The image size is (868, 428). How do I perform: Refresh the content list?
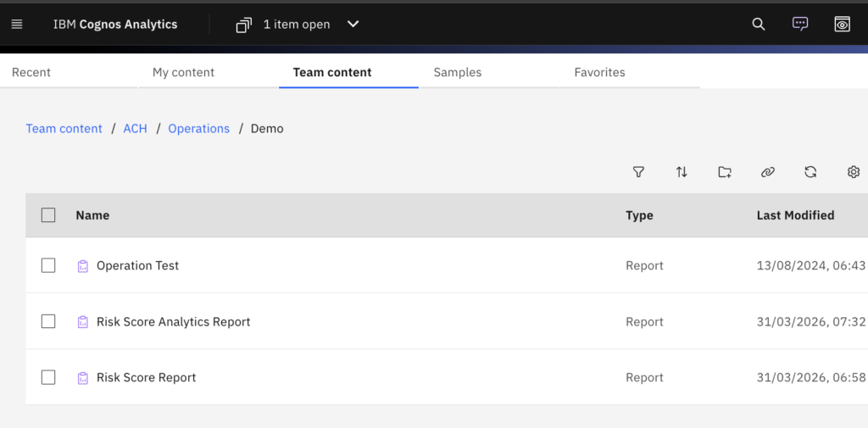[810, 172]
